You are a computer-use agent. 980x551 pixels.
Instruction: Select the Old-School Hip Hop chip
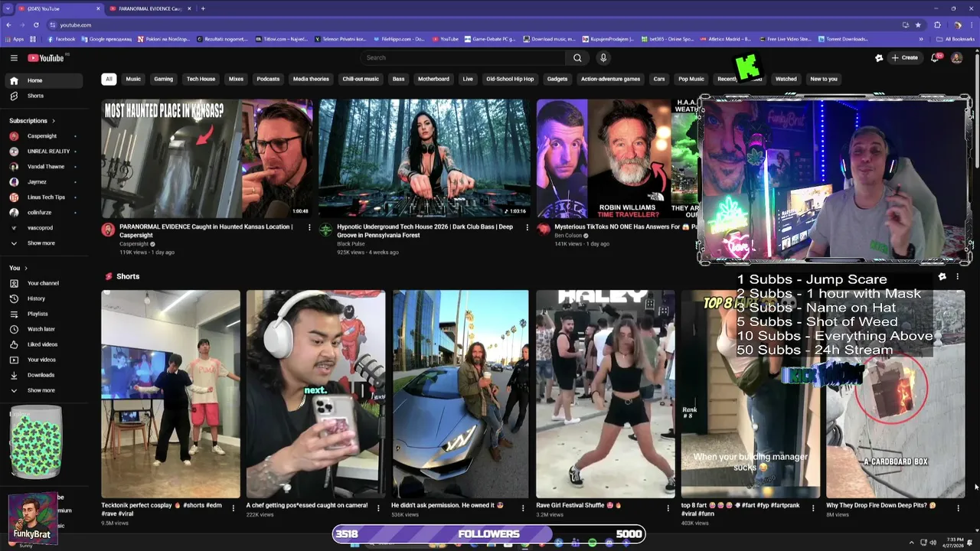[x=510, y=79]
